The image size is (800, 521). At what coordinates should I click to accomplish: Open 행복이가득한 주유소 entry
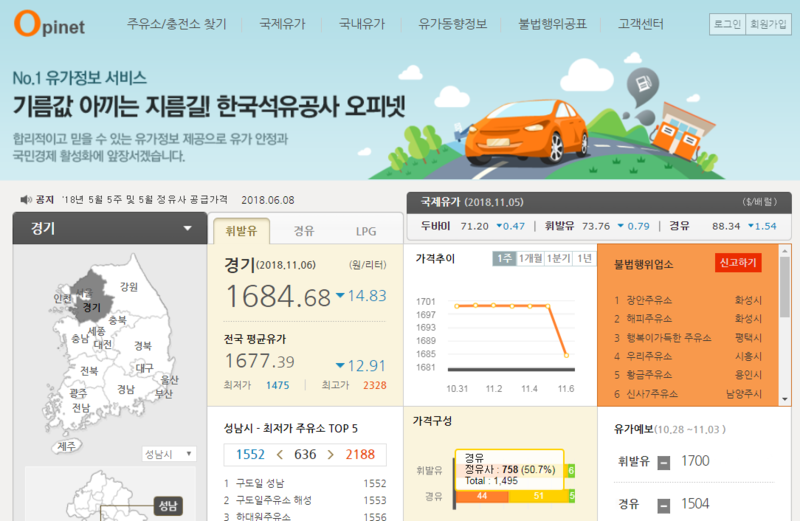click(x=669, y=338)
